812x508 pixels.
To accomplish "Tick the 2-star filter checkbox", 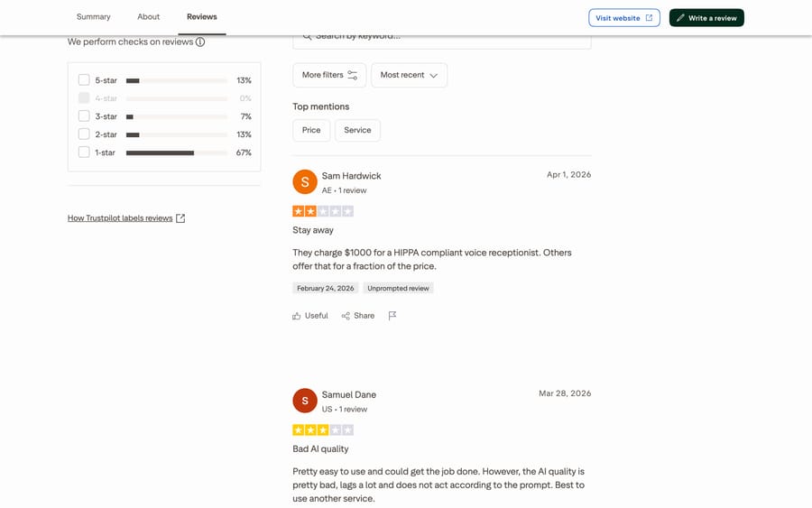I will point(84,134).
